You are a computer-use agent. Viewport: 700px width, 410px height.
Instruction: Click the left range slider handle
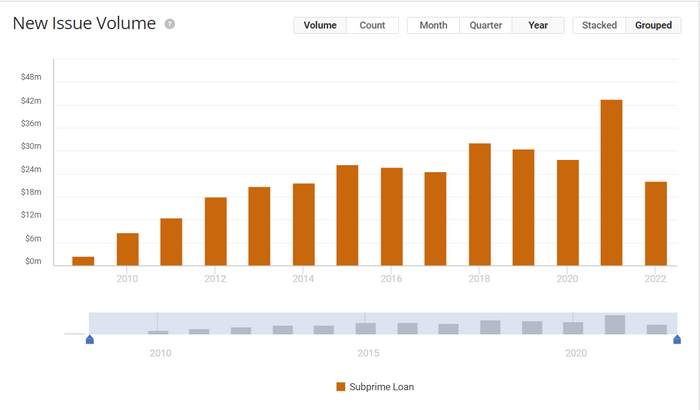click(x=90, y=339)
